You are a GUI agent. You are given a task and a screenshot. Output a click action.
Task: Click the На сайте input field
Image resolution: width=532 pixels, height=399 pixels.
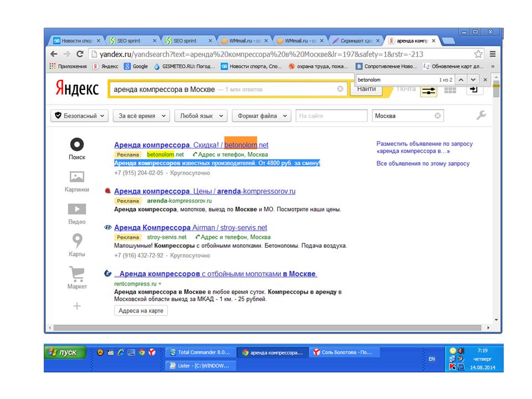tap(331, 116)
